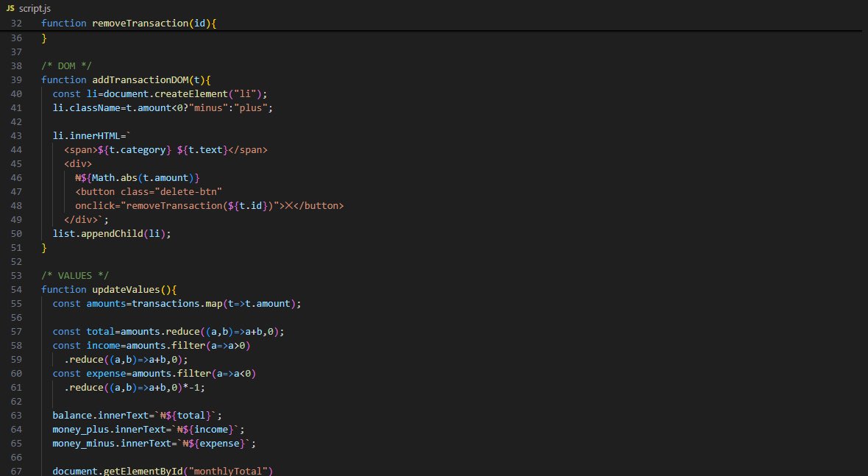The height and width of the screenshot is (476, 868).
Task: Jump to sticky line removeTransaction(id) header
Action: (x=129, y=24)
